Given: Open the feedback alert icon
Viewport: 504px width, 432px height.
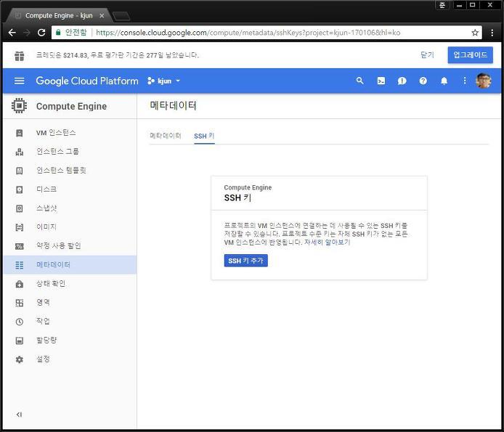Looking at the screenshot, I should pyautogui.click(x=402, y=81).
